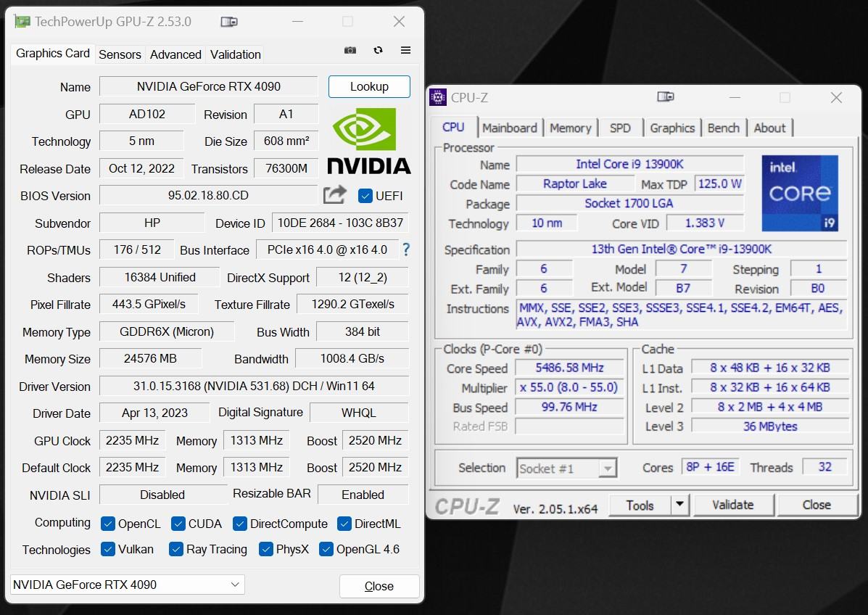Open the Memory tab in CPU-Z

pos(570,128)
